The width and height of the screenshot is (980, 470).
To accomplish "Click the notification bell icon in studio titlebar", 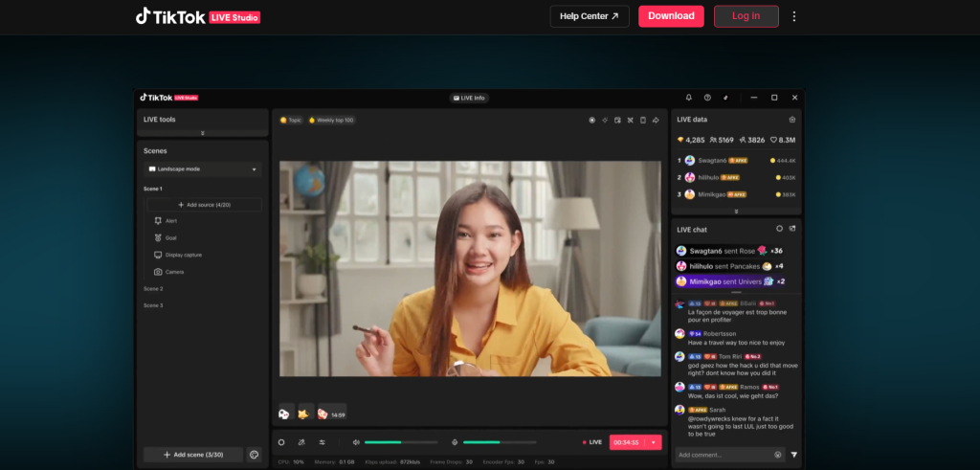I will 688,98.
